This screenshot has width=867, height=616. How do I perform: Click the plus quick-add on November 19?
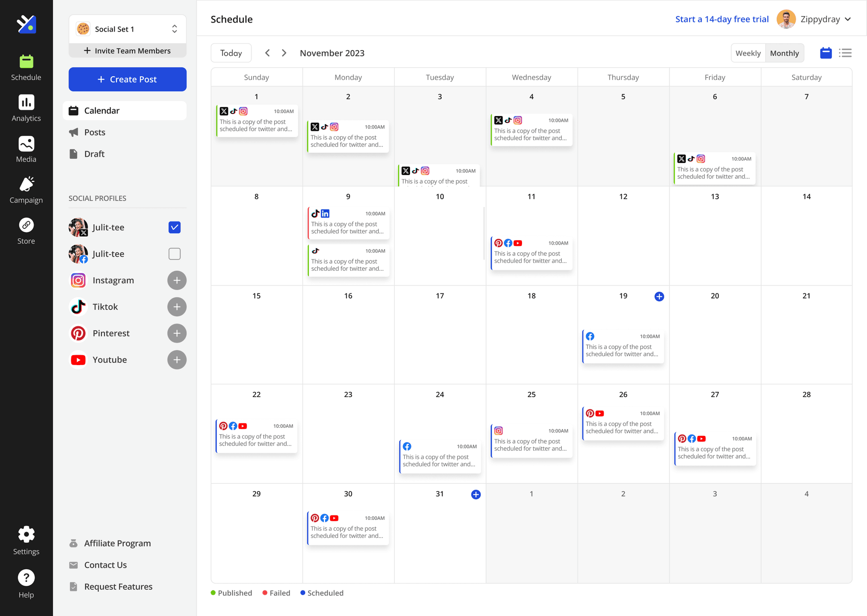pos(659,296)
